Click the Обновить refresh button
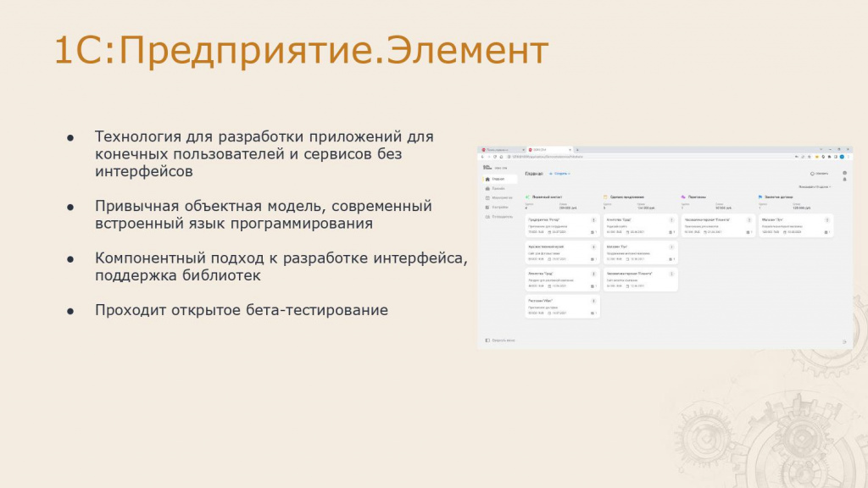868x488 pixels. (x=820, y=174)
